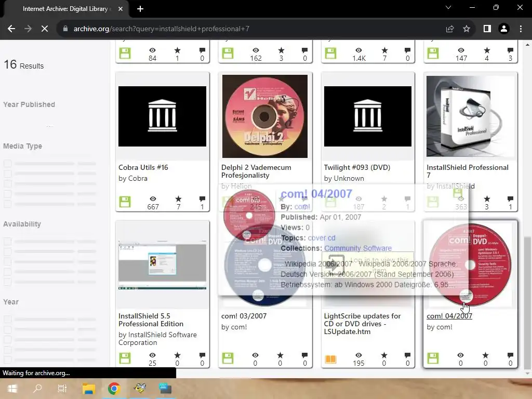The height and width of the screenshot is (399, 532).
Task: Click the Year filter heading
Action: pyautogui.click(x=11, y=302)
